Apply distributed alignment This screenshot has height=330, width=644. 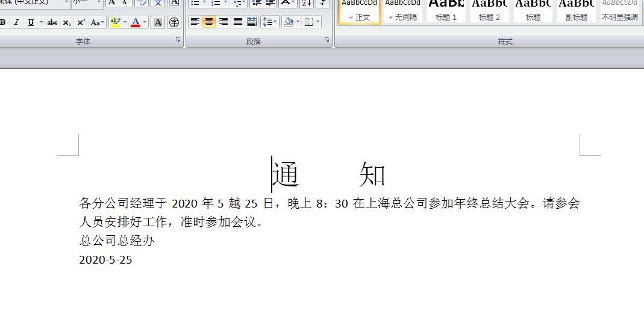252,21
